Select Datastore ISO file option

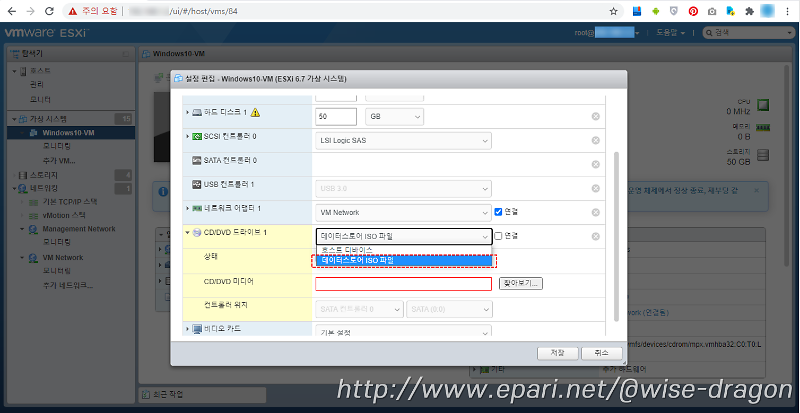click(x=404, y=260)
